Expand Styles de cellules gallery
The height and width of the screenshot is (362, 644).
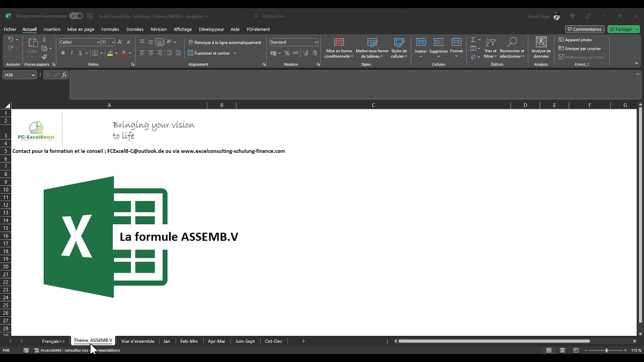399,48
